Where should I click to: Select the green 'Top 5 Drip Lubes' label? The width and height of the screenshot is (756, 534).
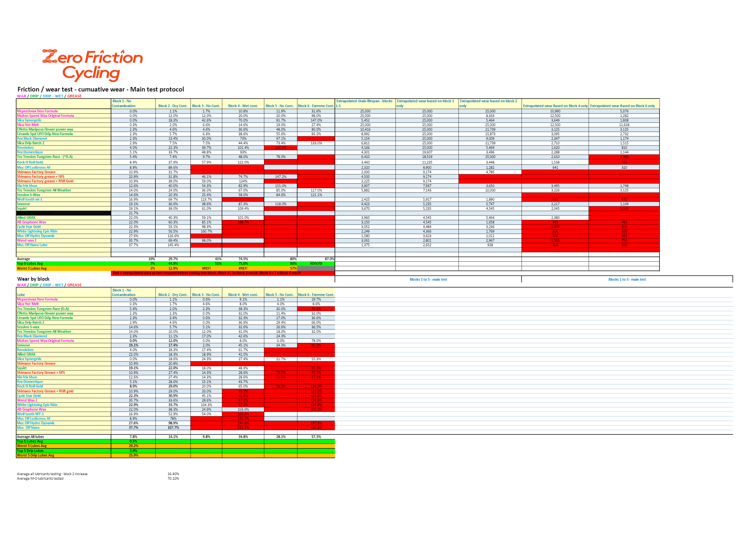(30, 451)
